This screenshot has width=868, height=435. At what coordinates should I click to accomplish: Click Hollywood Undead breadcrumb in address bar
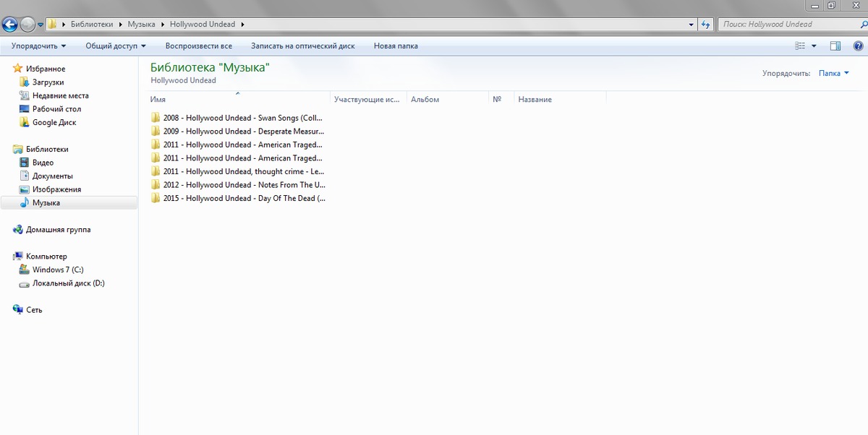203,25
